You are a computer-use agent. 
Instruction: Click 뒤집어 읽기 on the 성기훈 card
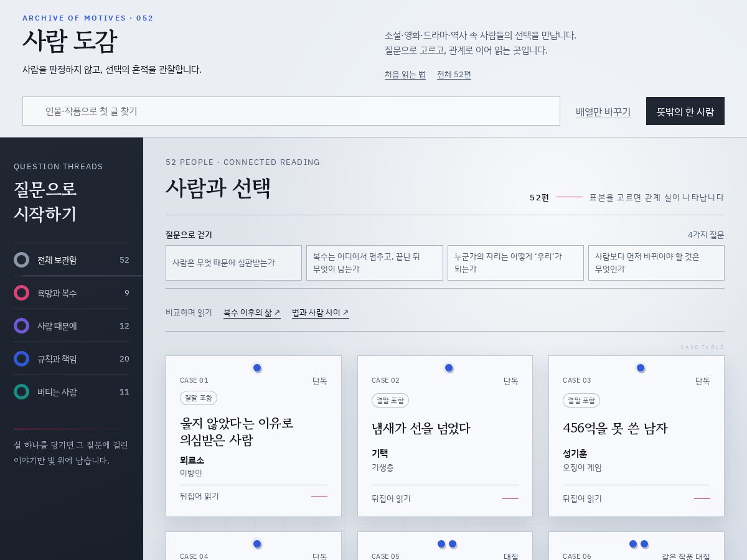582,499
